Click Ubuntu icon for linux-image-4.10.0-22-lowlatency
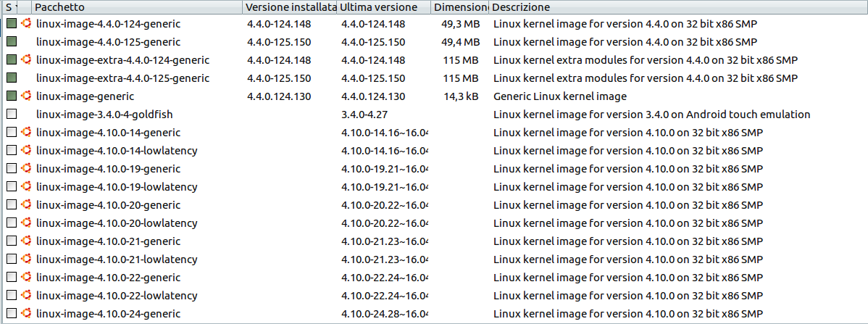Viewport: 868px width, 324px height. pyautogui.click(x=25, y=295)
